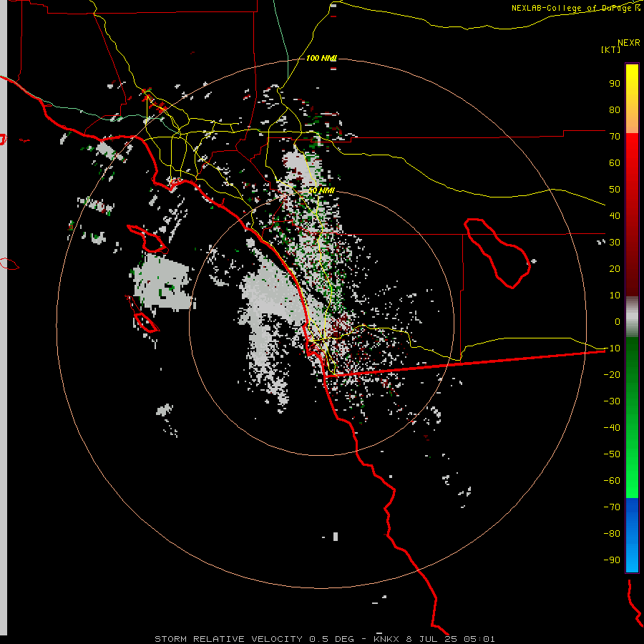This screenshot has width=644, height=644.
Task: Click the 50 value on the velocity scale
Action: pos(615,190)
